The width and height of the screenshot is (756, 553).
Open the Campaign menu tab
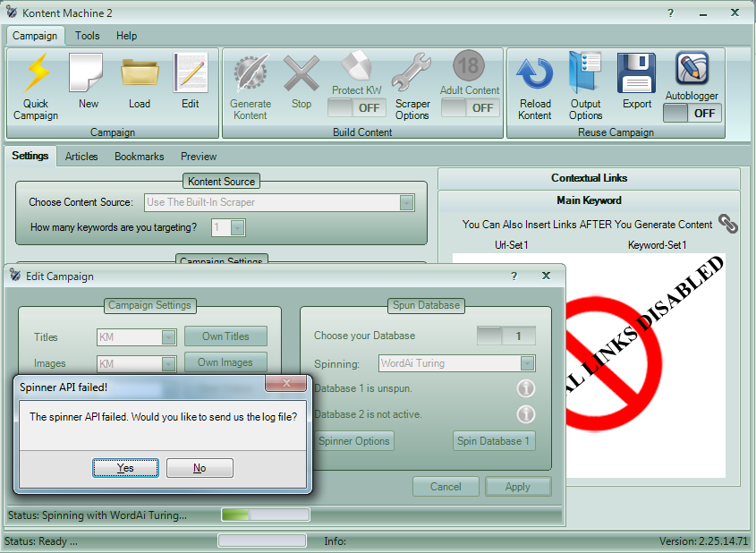point(35,36)
